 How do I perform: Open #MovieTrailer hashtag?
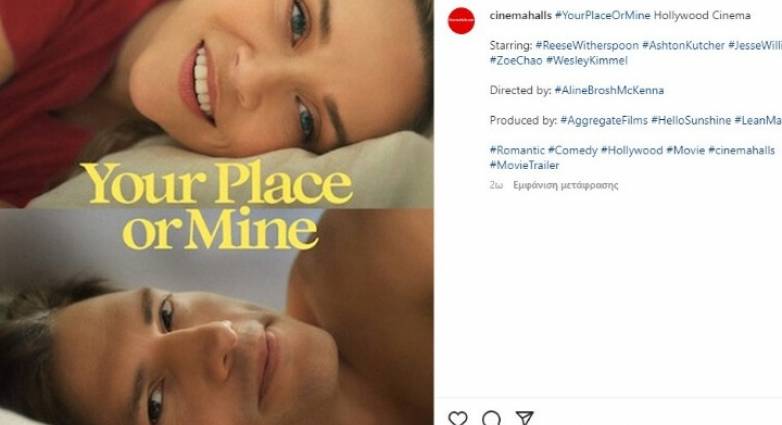tap(524, 165)
